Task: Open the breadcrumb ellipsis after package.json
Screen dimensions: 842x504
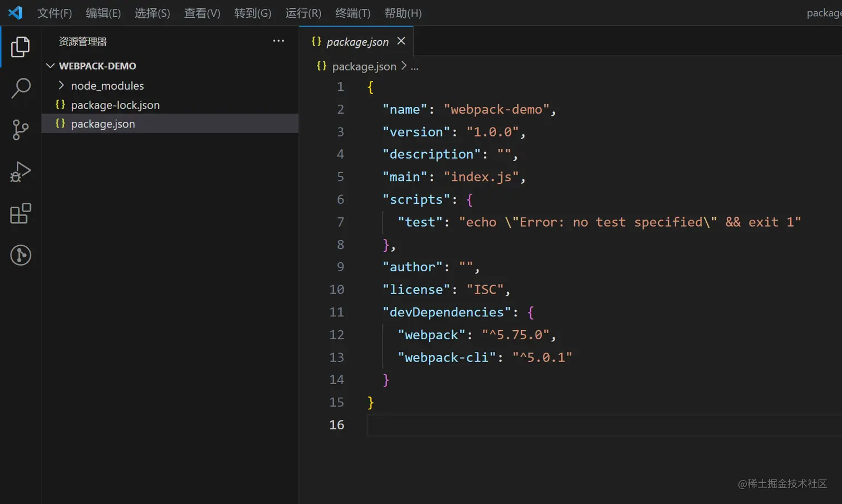Action: (x=414, y=67)
